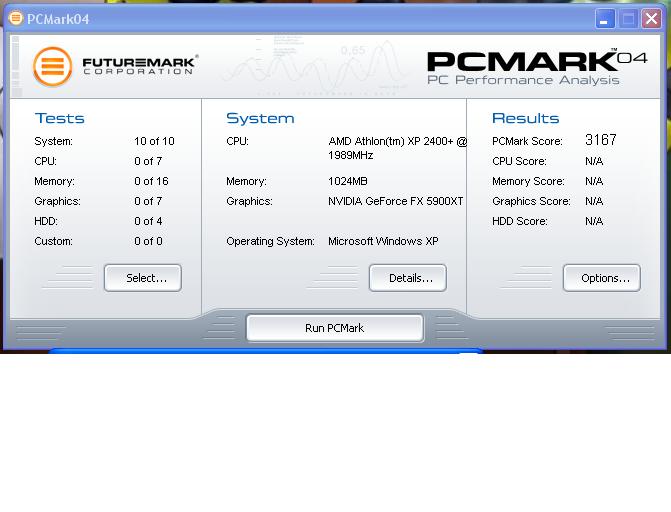Click the 'CPU Score:' label
This screenshot has height=512, width=671.
[519, 161]
